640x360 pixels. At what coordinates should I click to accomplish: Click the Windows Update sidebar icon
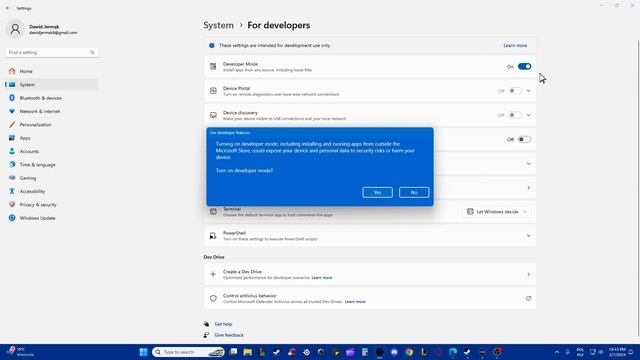(x=12, y=218)
